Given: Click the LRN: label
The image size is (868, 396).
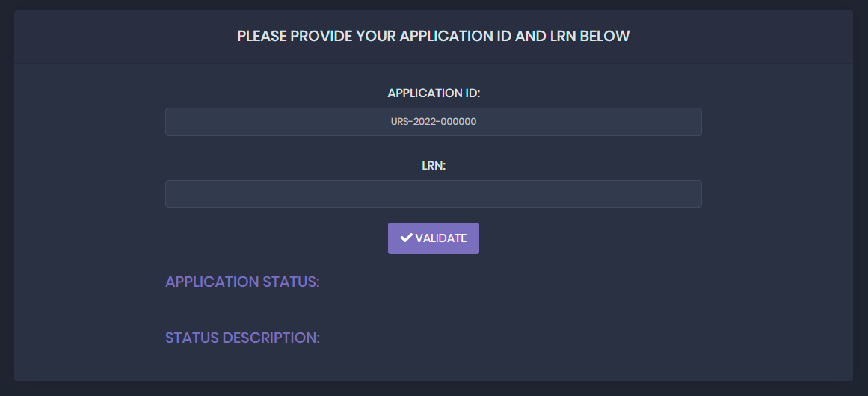Looking at the screenshot, I should 434,165.
